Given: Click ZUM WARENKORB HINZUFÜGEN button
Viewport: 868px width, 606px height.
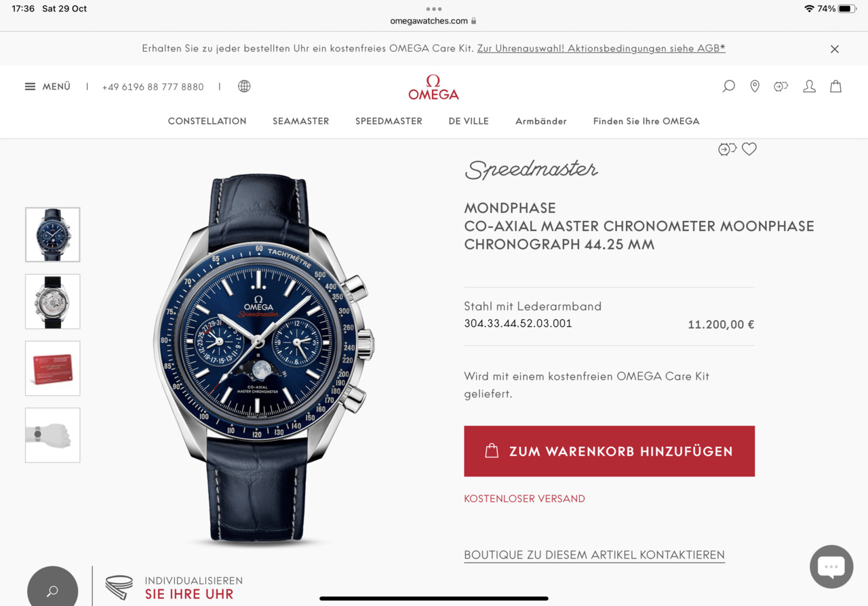Looking at the screenshot, I should (609, 451).
